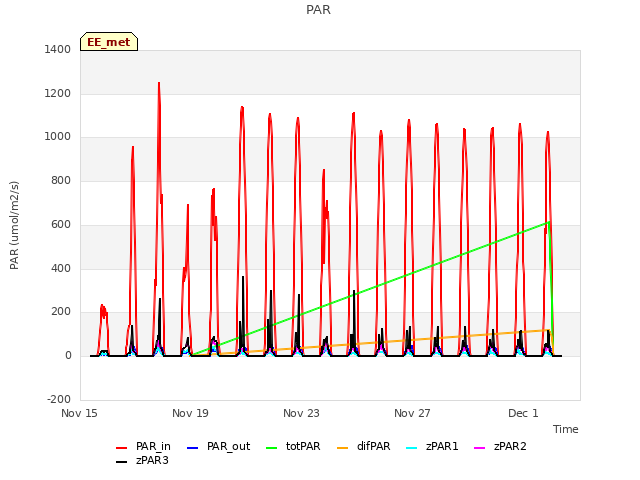Click the Nov 19 x-axis tick label
This screenshot has height=480, width=640.
point(190,413)
